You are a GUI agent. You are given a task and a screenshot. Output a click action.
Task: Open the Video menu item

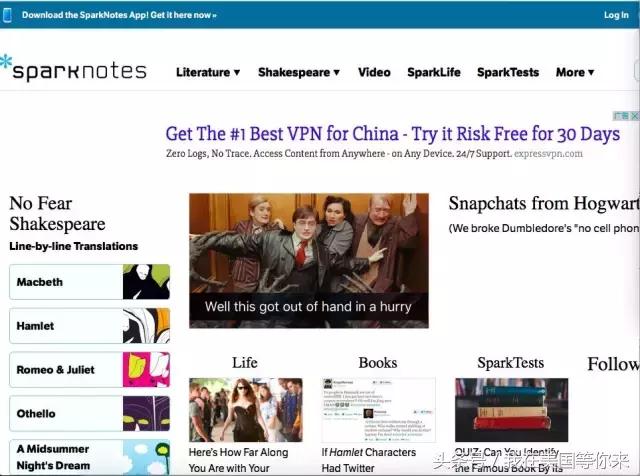coord(374,72)
